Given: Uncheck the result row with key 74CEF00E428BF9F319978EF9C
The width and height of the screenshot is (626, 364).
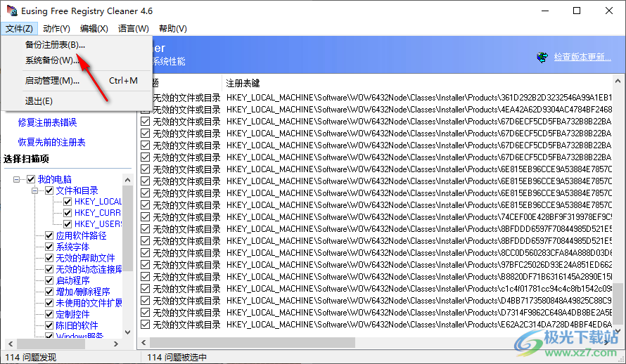Looking at the screenshot, I should [x=146, y=217].
